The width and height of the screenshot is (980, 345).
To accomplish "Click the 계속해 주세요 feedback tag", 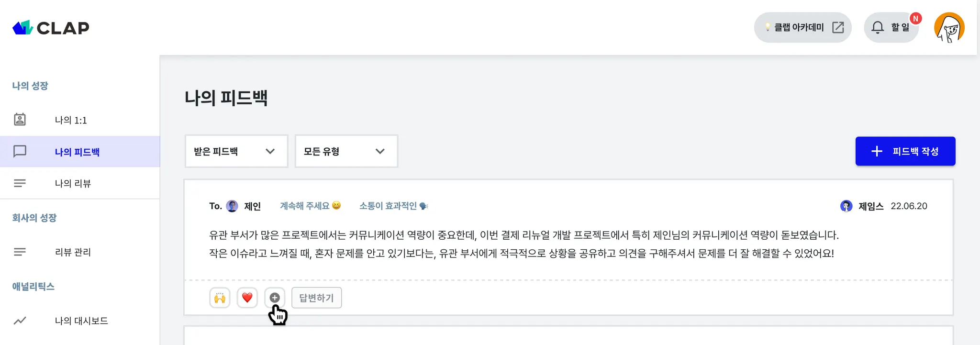I will click(x=310, y=206).
